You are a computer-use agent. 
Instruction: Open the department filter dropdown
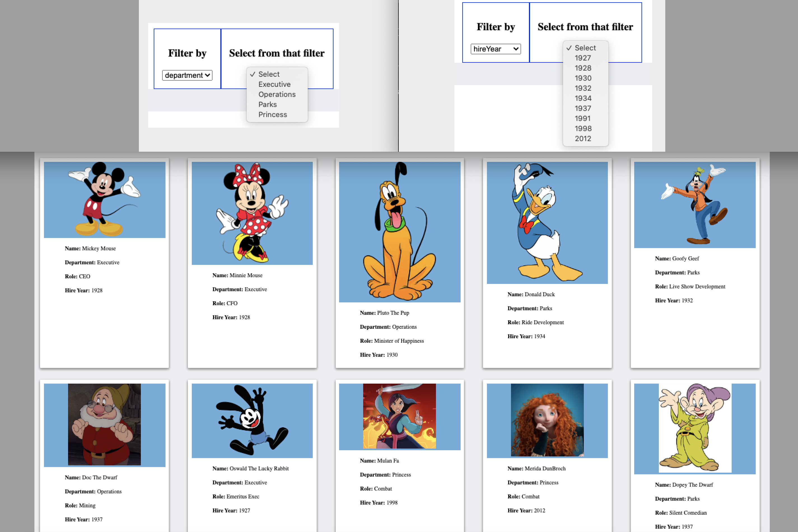click(187, 75)
